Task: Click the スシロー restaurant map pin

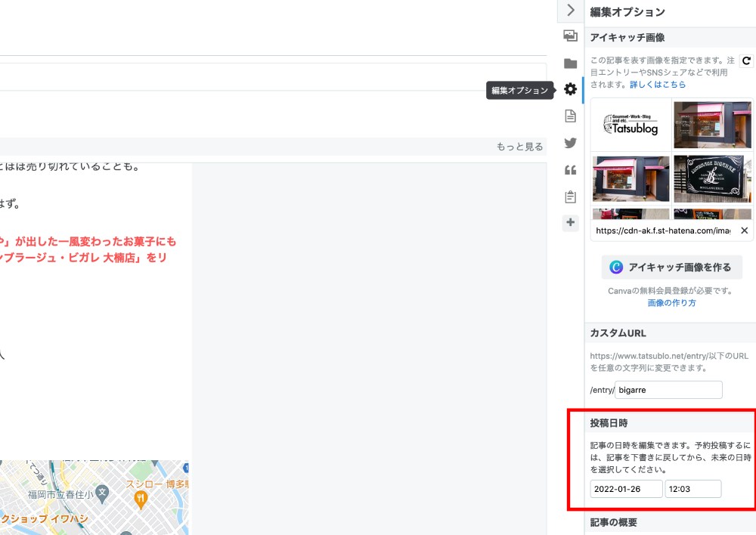Action: pyautogui.click(x=141, y=499)
